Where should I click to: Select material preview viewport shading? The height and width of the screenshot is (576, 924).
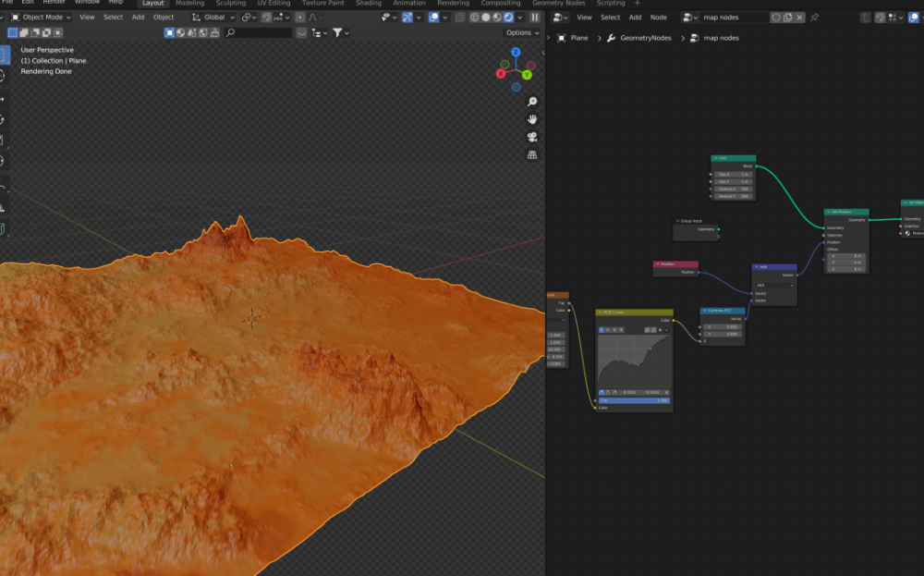[497, 17]
